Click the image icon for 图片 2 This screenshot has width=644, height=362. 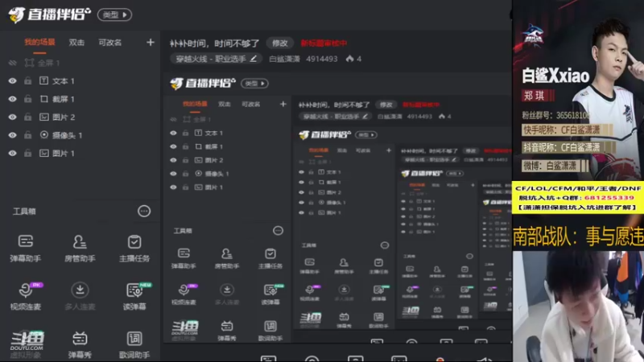tap(44, 117)
